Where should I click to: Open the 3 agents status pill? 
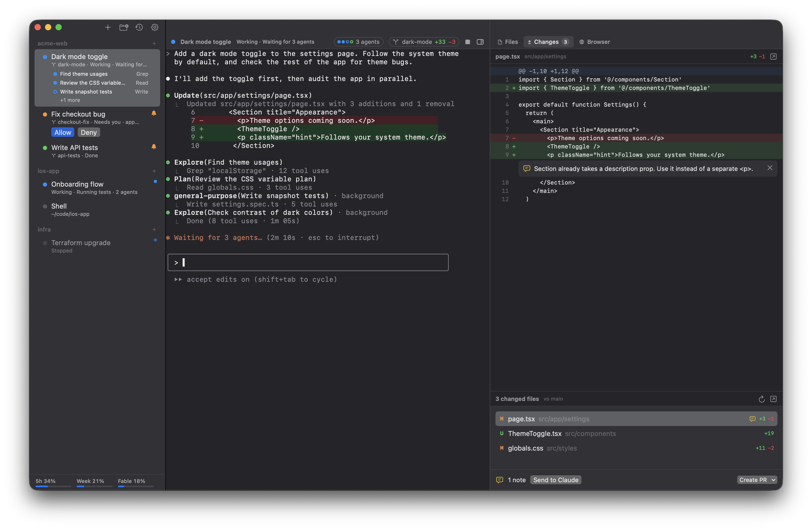click(x=358, y=42)
